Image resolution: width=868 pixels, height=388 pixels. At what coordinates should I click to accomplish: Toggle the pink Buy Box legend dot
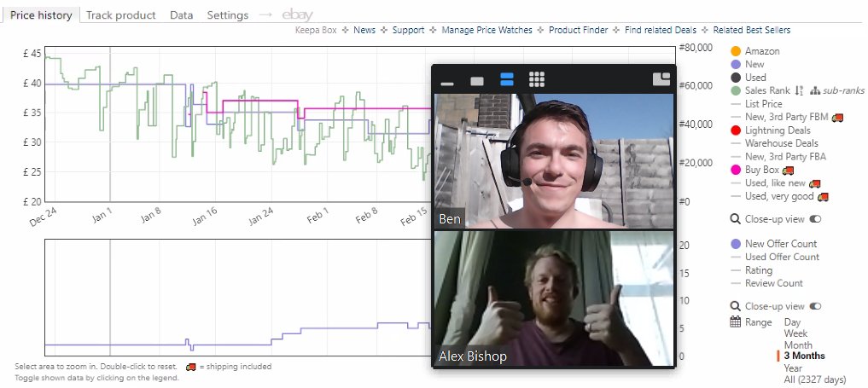click(736, 170)
